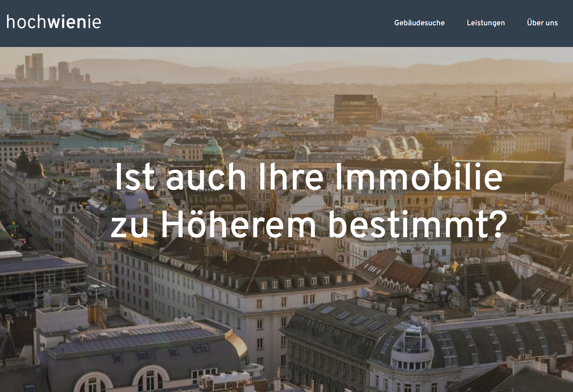Click the dark brown high-rise in the photo
The width and height of the screenshot is (573, 392).
pos(357,109)
